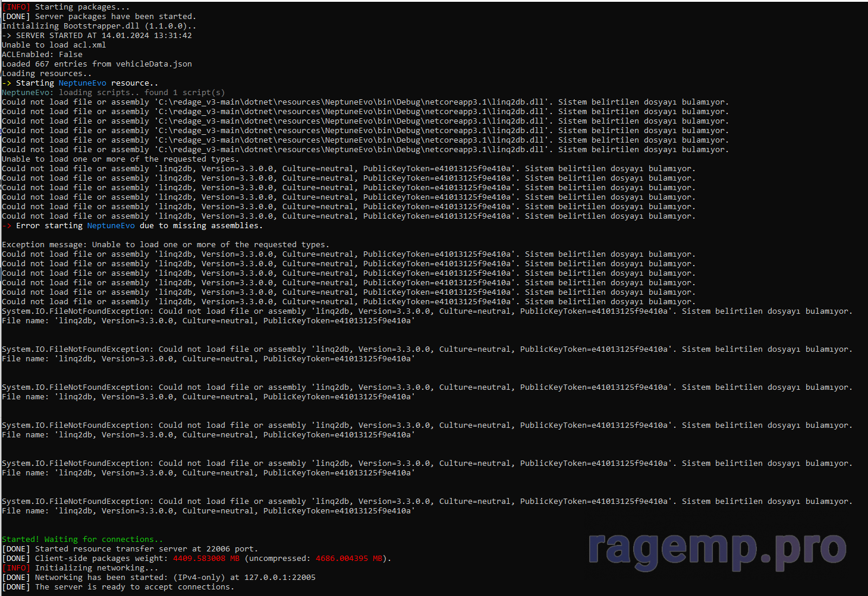The image size is (868, 596).
Task: Click the Initializing networking line
Action: tap(94, 568)
